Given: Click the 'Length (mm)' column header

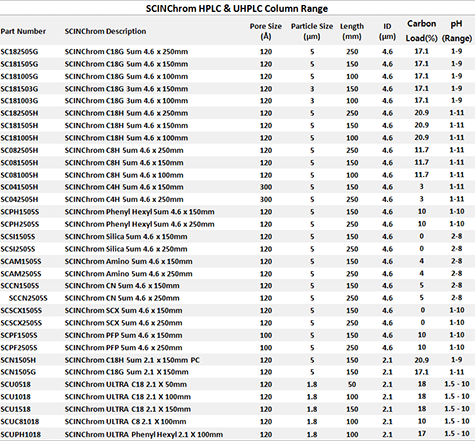Looking at the screenshot, I should [x=352, y=31].
